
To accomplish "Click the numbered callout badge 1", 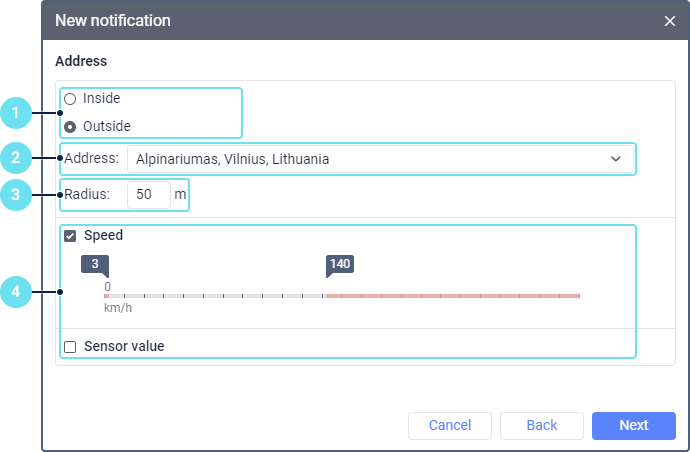I will coord(16,113).
